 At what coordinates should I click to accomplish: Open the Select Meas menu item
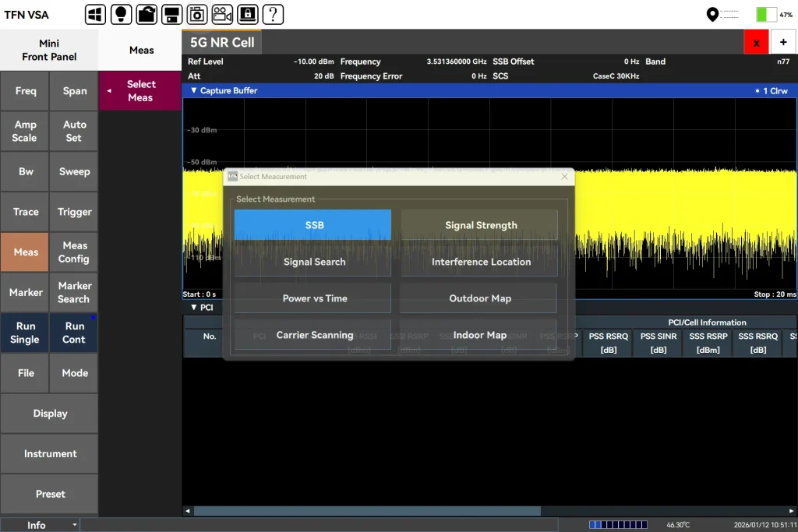[140, 91]
